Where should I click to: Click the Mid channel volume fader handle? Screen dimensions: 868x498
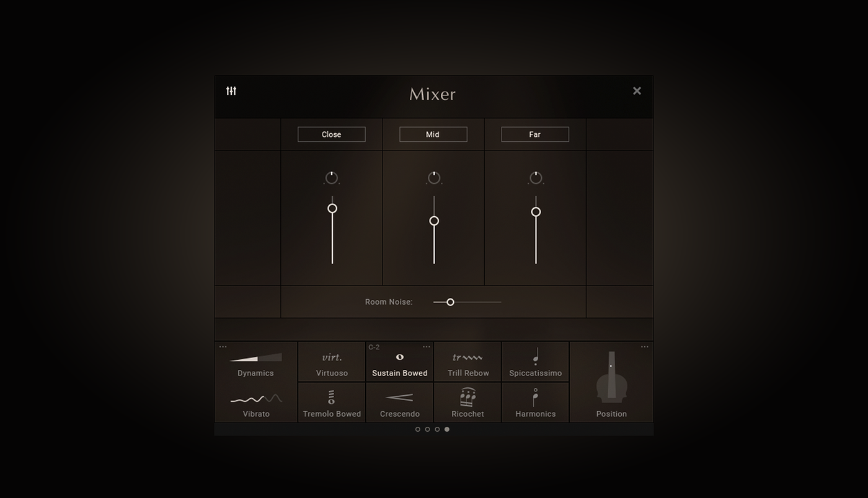pos(434,221)
